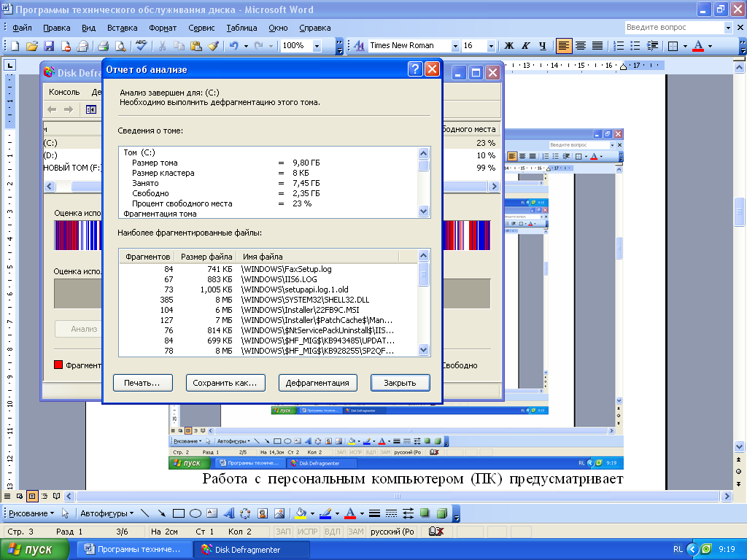Open the Файл menu

pos(22,28)
